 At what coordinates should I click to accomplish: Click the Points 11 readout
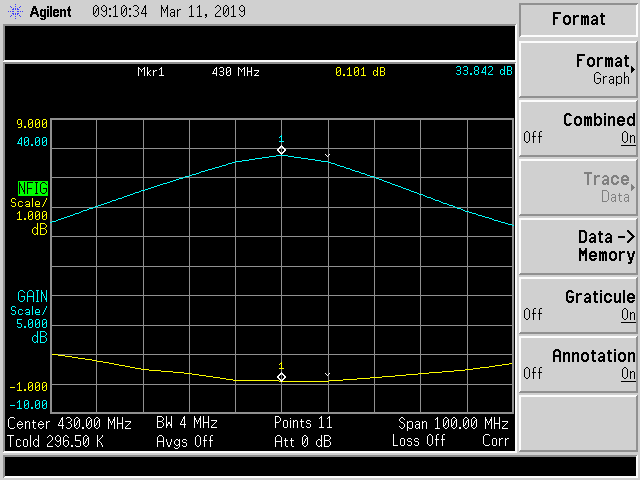[x=303, y=423]
